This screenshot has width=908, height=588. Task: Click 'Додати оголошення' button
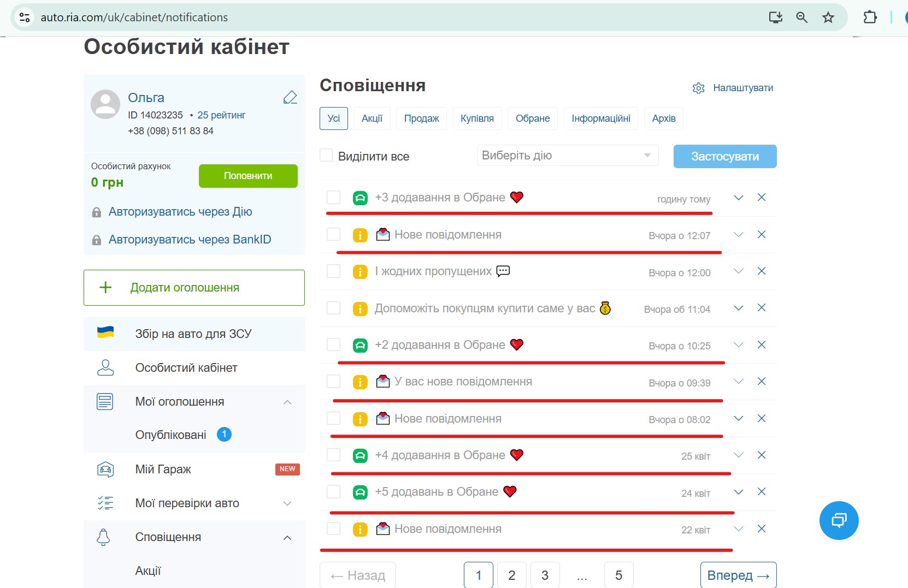pos(194,288)
